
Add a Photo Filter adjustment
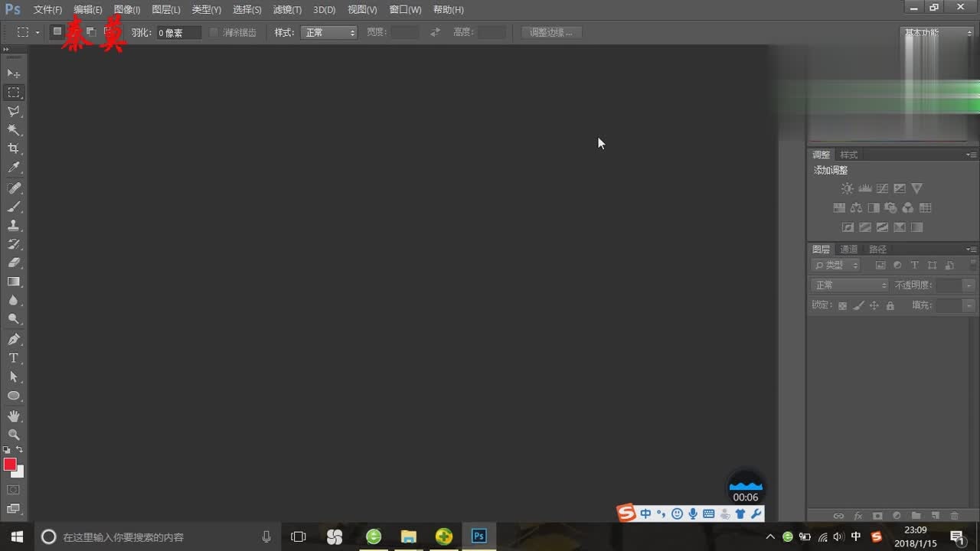tap(890, 208)
